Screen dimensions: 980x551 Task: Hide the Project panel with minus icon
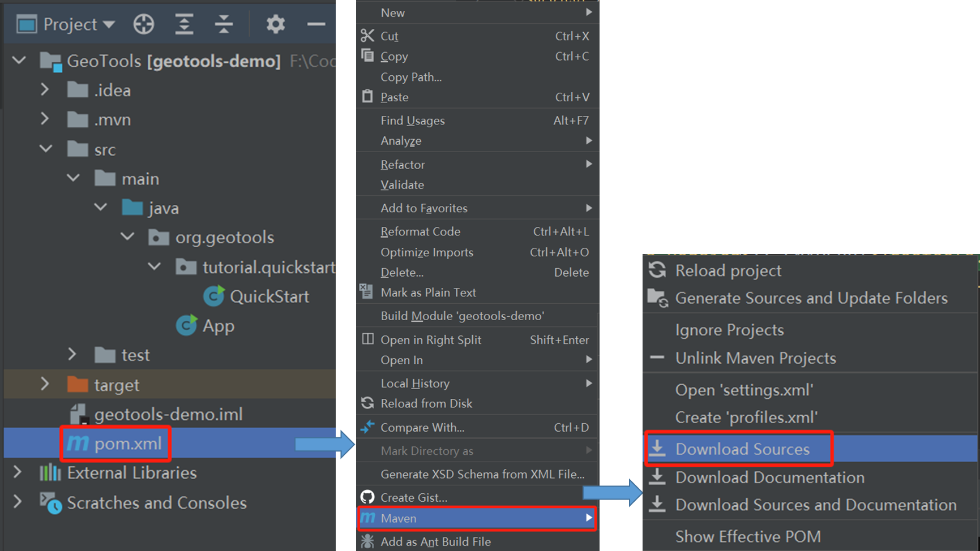click(316, 24)
